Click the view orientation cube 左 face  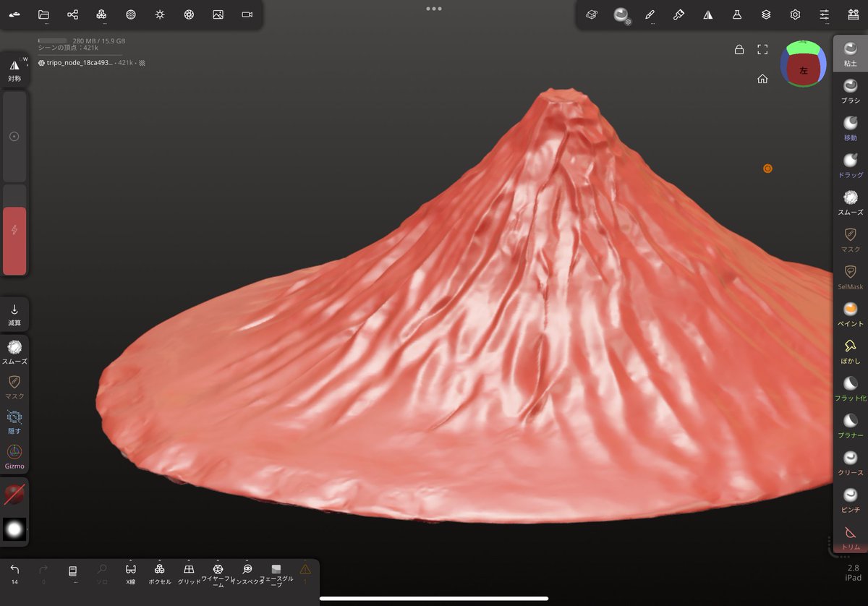(x=803, y=70)
